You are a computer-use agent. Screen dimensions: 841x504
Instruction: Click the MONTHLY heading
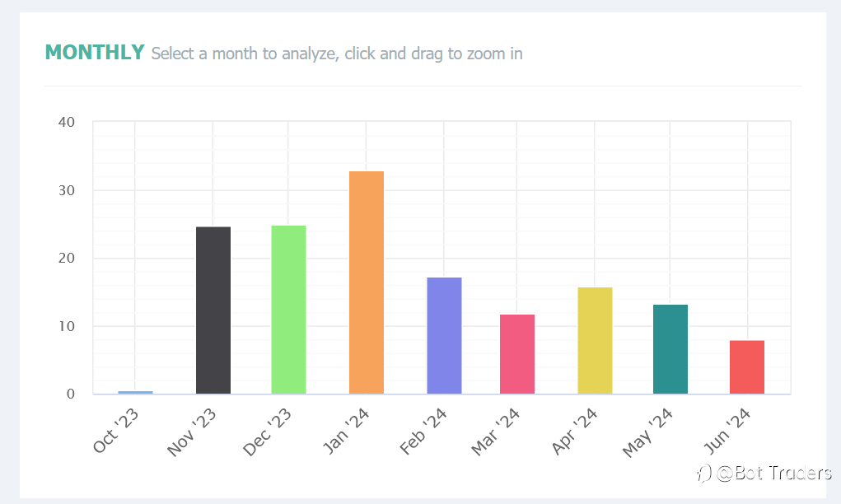click(x=95, y=53)
